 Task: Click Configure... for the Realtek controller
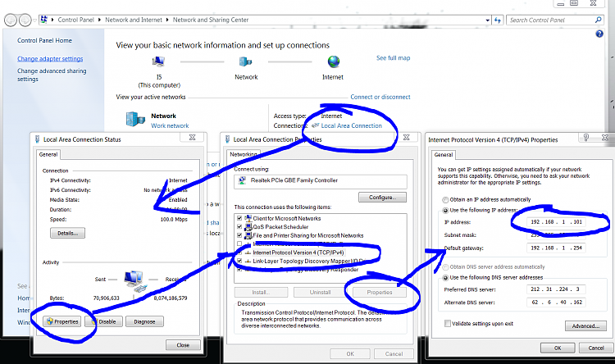pyautogui.click(x=382, y=198)
